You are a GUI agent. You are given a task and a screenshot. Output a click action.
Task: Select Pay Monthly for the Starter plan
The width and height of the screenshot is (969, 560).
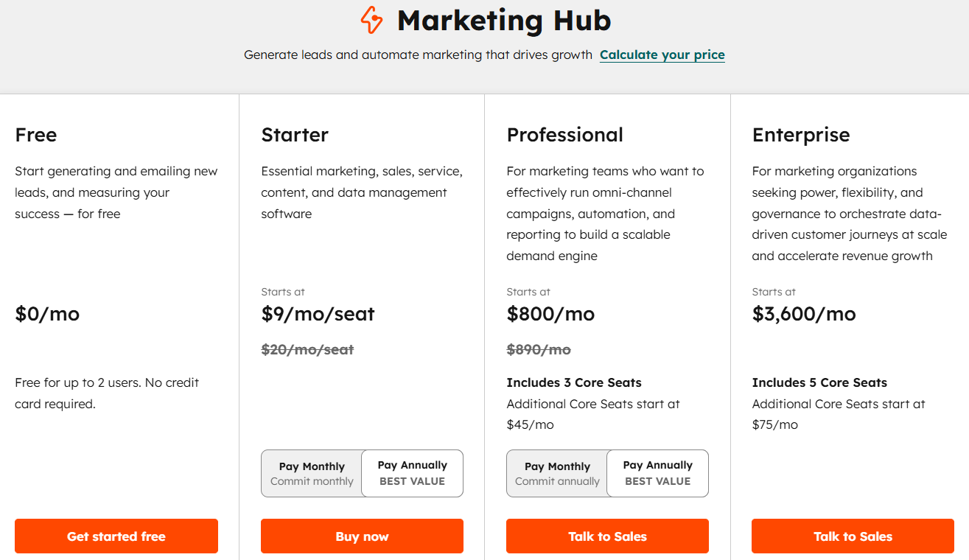312,473
